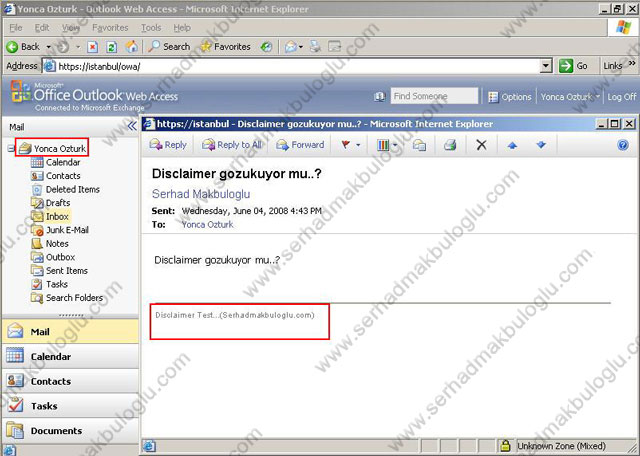Click the Search toolbar button

coord(169,47)
